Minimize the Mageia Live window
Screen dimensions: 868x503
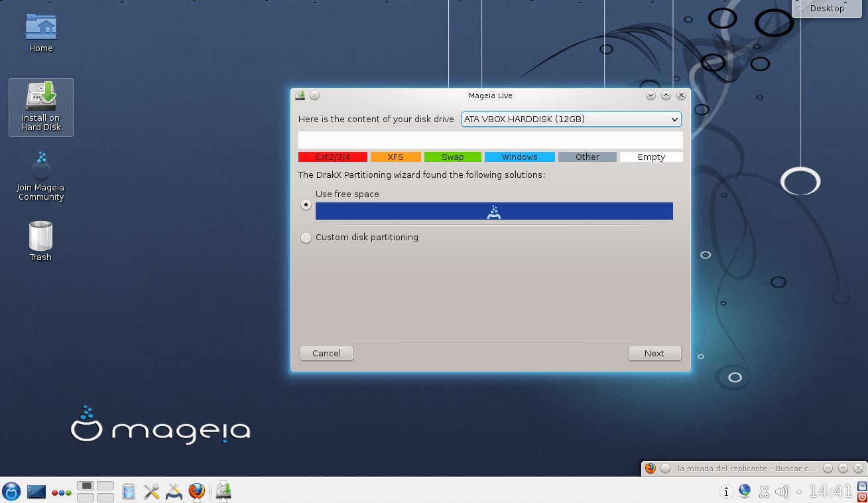click(651, 96)
